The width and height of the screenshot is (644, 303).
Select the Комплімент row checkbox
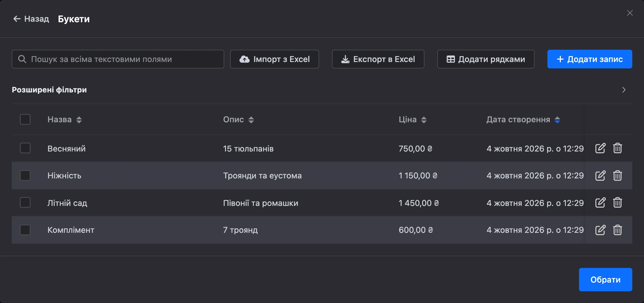point(25,230)
